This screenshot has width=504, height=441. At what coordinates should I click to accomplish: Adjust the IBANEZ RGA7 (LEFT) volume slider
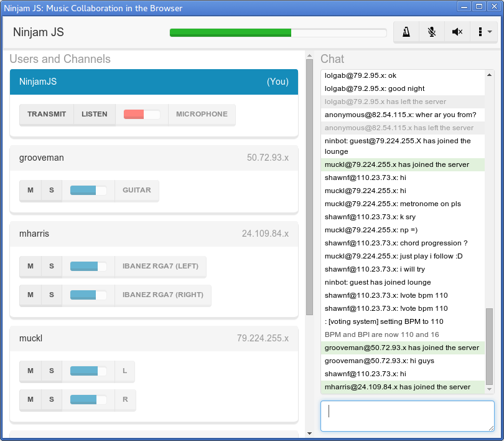coord(88,266)
